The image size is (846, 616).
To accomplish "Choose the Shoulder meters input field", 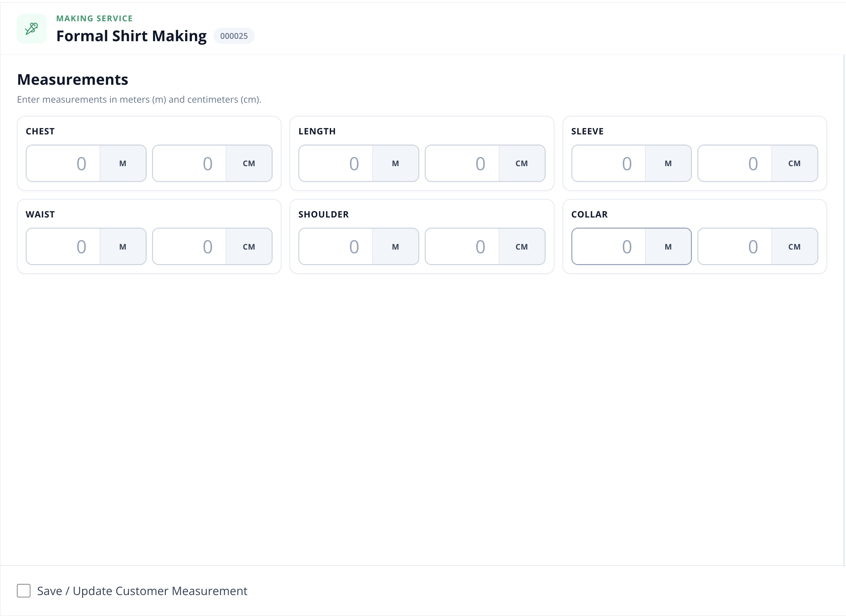I will coord(336,247).
